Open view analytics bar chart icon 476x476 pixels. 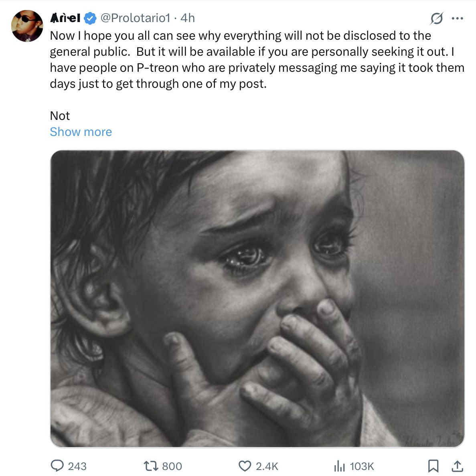tap(339, 466)
